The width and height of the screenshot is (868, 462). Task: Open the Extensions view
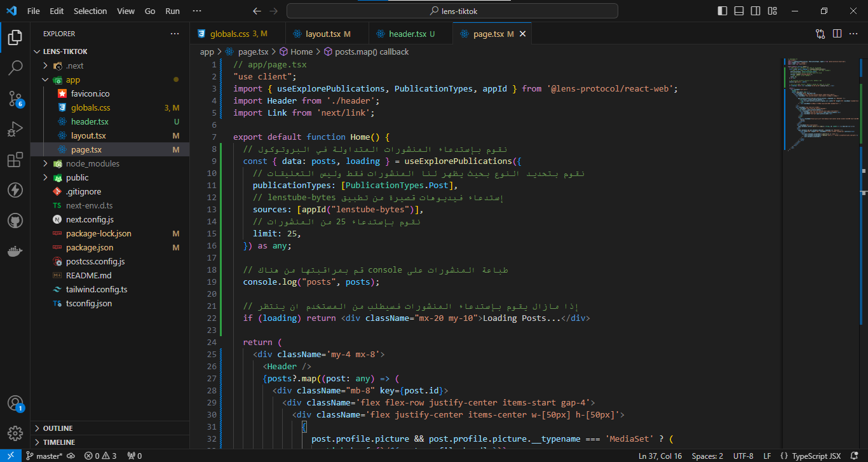coord(15,160)
